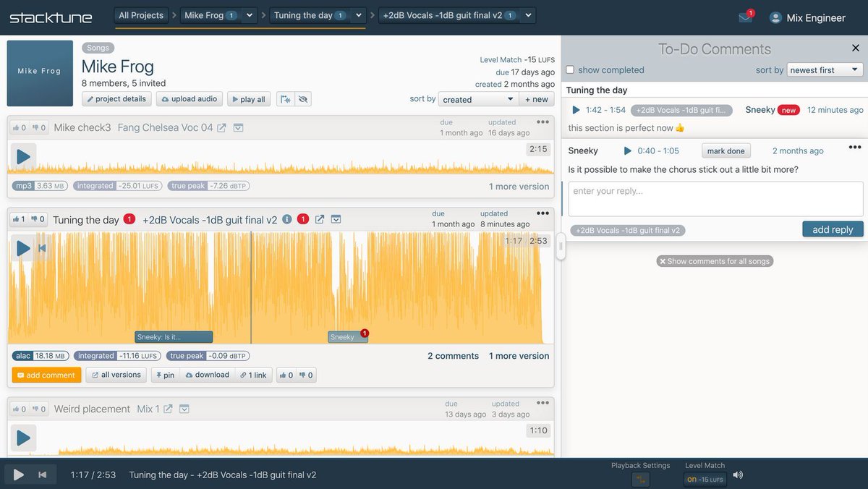Download the +2dB Vocals version
This screenshot has height=489, width=868.
coord(207,375)
